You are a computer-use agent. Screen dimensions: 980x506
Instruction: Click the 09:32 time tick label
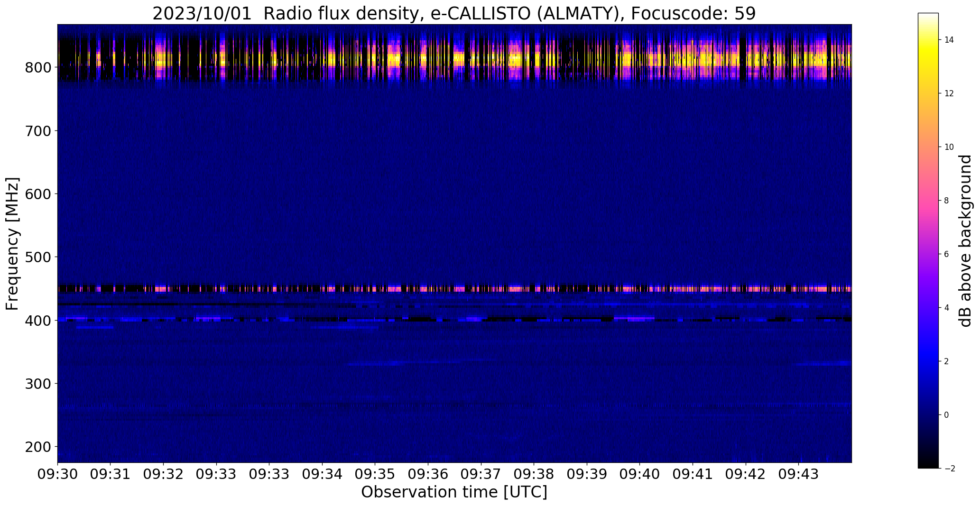[x=164, y=474]
